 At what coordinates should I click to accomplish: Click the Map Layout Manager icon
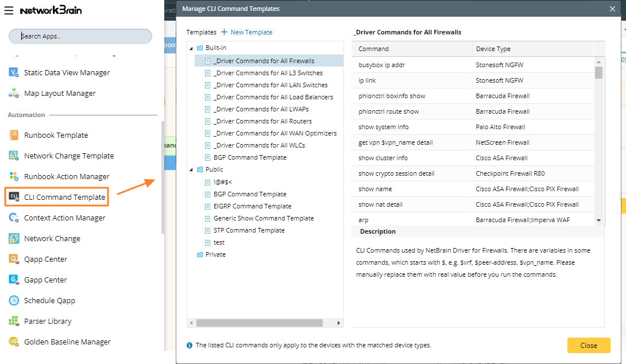[14, 93]
